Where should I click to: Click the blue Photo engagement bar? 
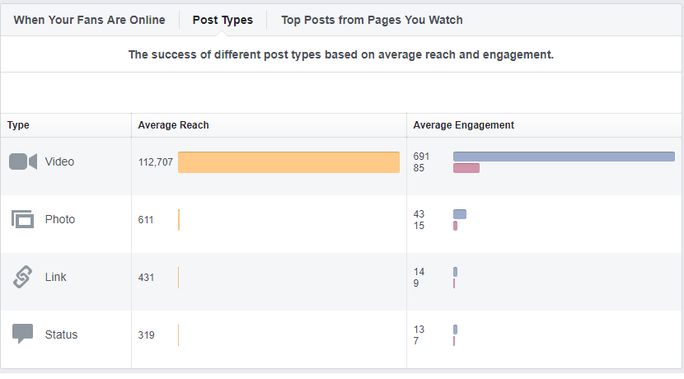pyautogui.click(x=460, y=214)
